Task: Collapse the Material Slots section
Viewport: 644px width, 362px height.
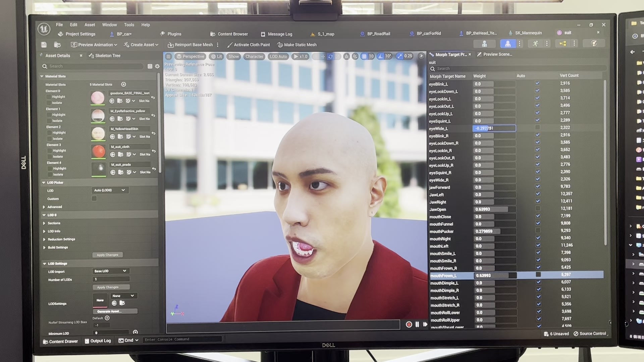Action: (42, 76)
